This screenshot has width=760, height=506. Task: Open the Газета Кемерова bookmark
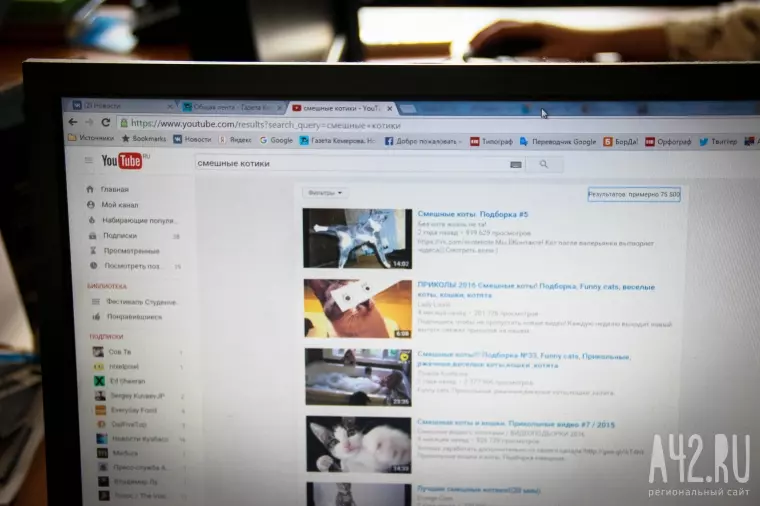(x=337, y=141)
